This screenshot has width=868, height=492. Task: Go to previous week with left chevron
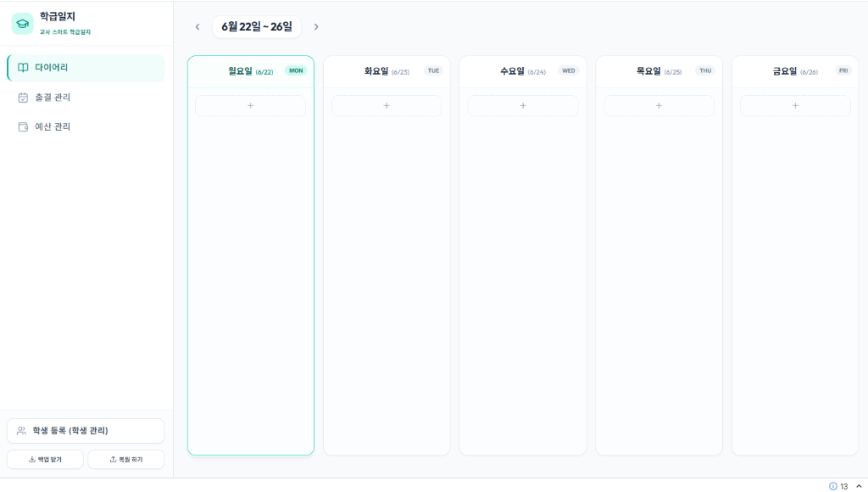(198, 26)
